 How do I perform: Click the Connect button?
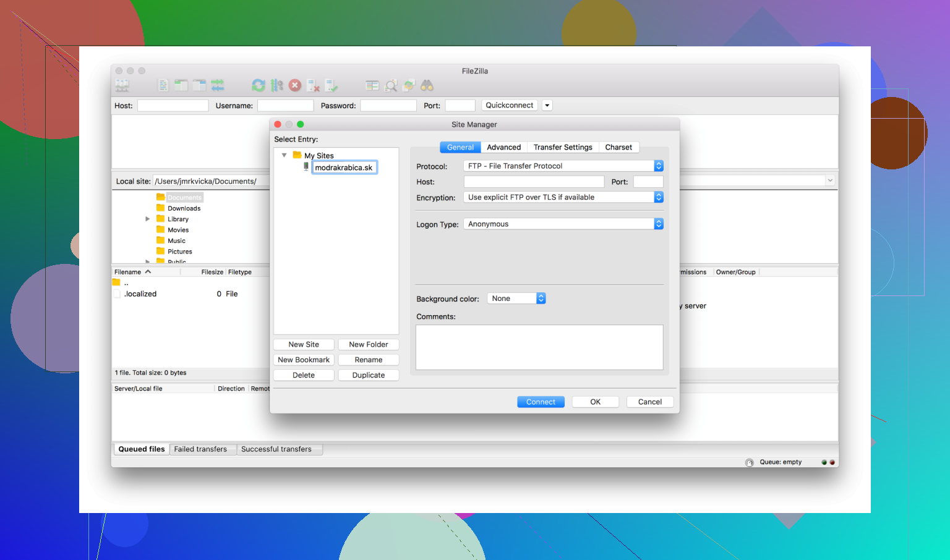tap(540, 402)
